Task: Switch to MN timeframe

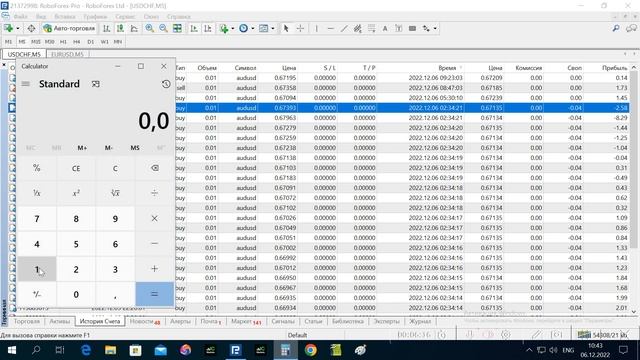Action: coord(118,42)
